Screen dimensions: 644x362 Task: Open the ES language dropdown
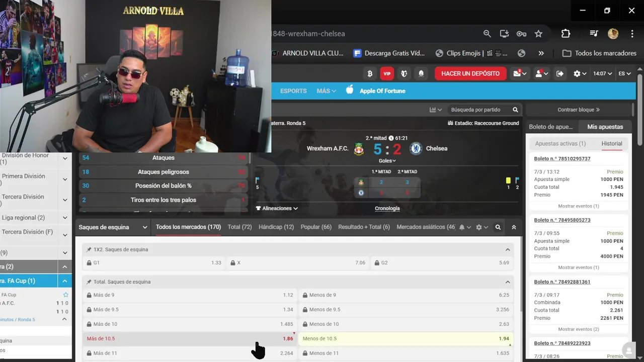(624, 73)
